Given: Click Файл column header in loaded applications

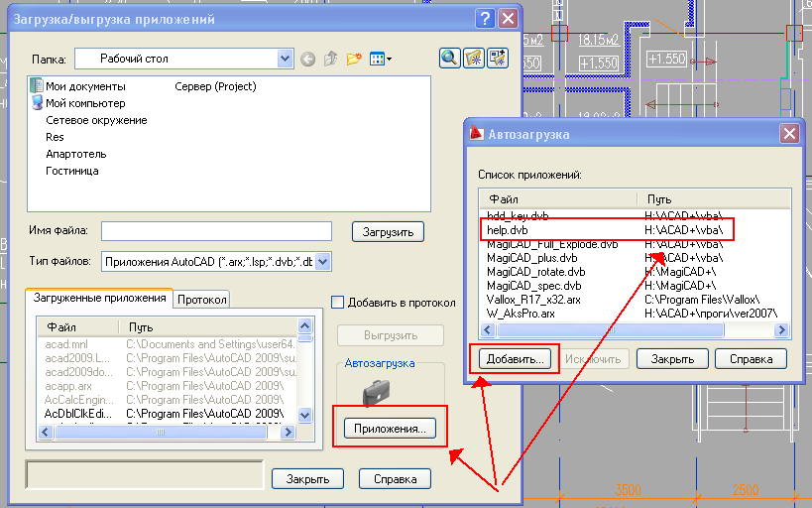Looking at the screenshot, I should 78,327.
